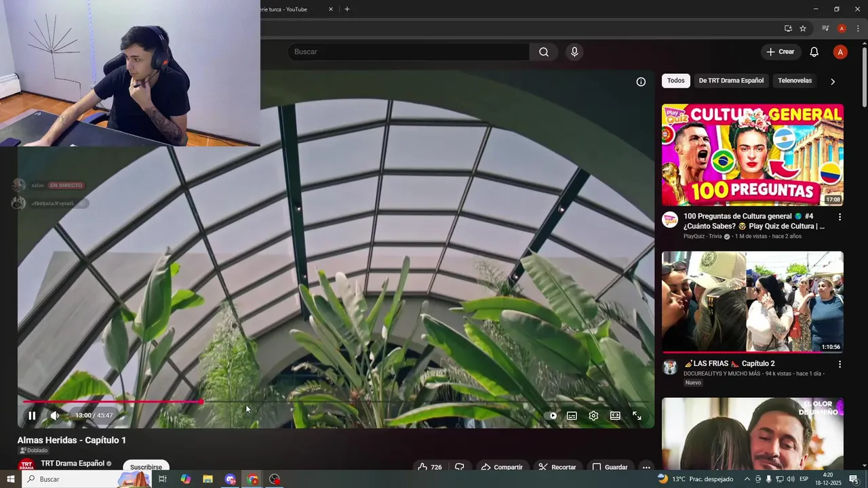
Task: Open options menu for 100 Preguntas video
Action: tap(840, 217)
